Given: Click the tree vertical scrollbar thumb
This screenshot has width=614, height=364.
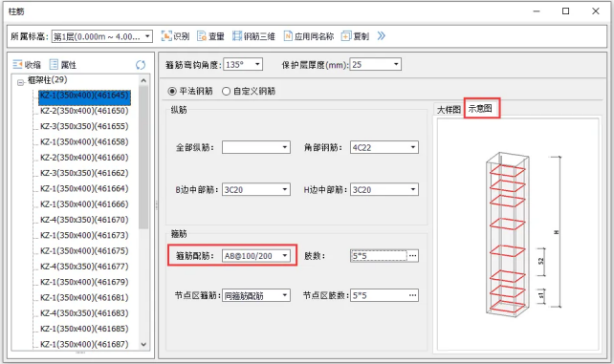Looking at the screenshot, I should (143, 157).
